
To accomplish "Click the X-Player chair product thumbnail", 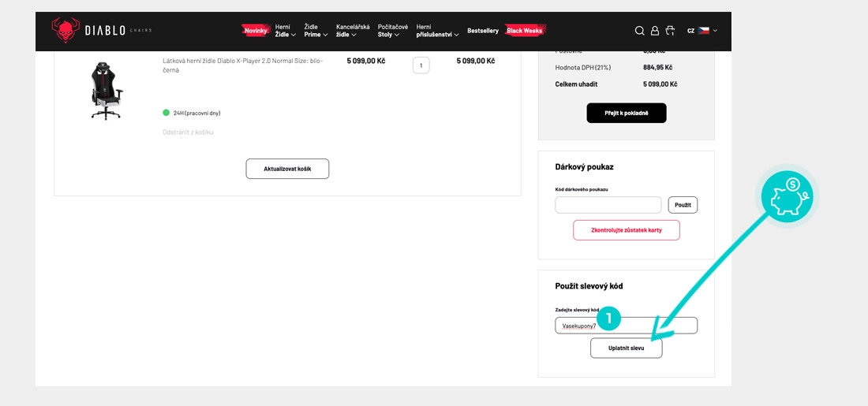I will coord(101,91).
